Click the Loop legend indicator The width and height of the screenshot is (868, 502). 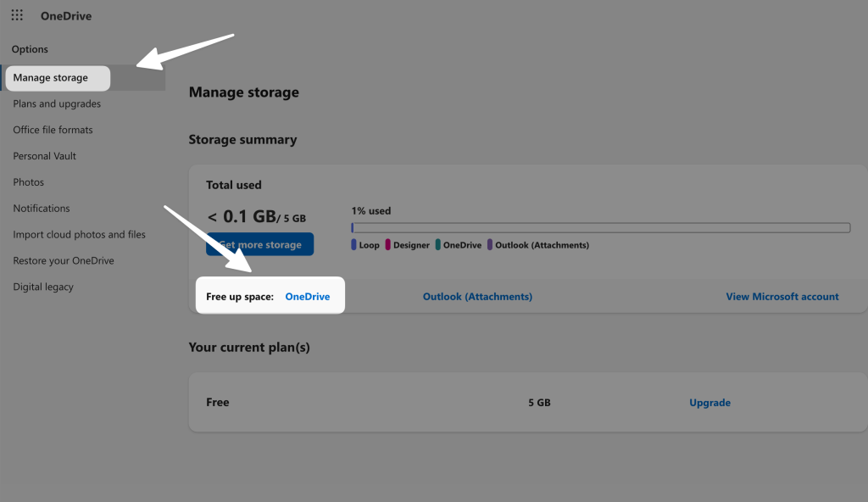coord(353,244)
